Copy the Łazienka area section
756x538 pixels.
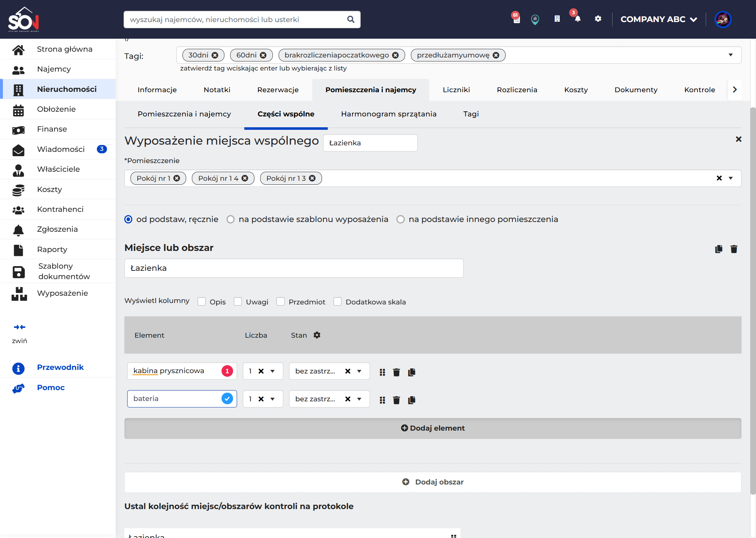719,249
